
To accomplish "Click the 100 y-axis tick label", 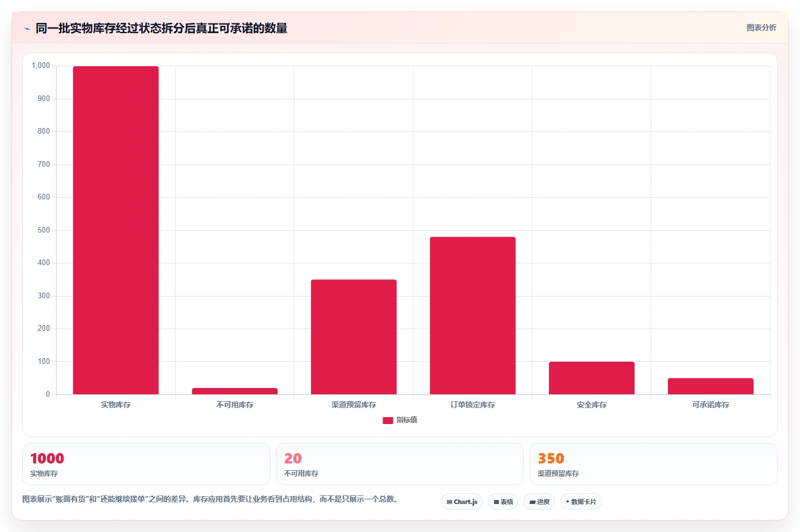I will click(x=43, y=362).
